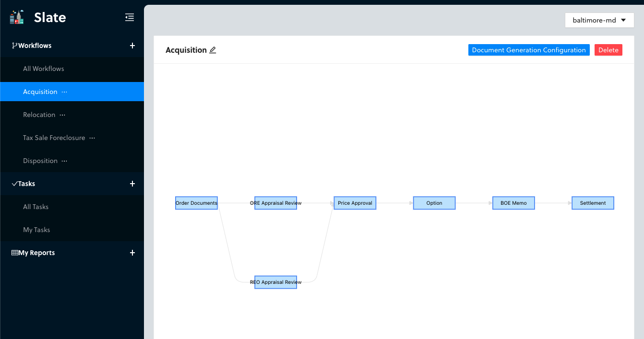This screenshot has height=339, width=644.
Task: Select All Tasks in sidebar
Action: pos(36,207)
